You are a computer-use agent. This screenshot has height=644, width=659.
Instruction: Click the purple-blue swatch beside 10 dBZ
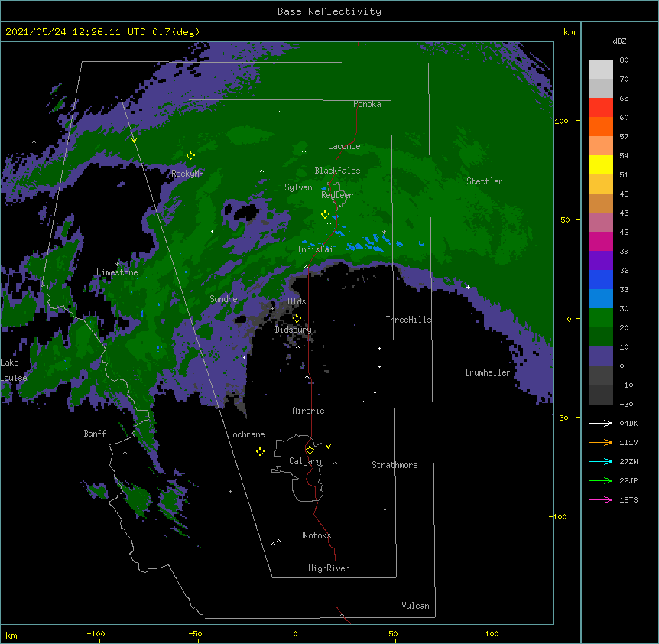(601, 356)
